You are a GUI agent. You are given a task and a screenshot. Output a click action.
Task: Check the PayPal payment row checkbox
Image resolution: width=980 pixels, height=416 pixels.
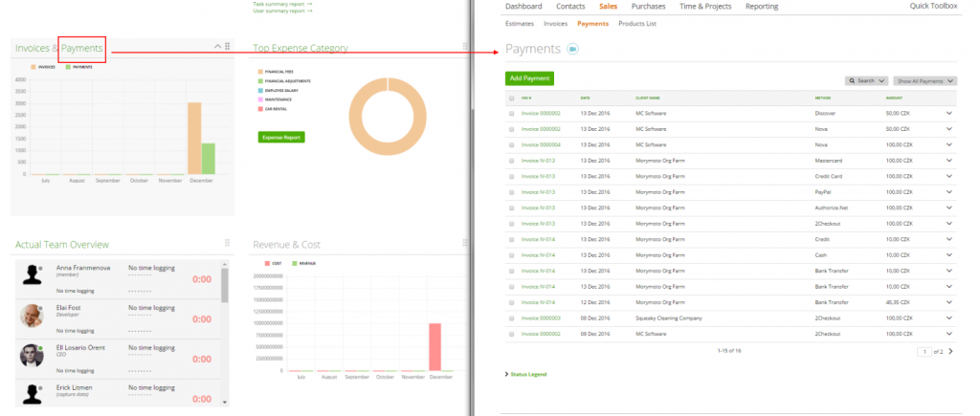tap(512, 192)
